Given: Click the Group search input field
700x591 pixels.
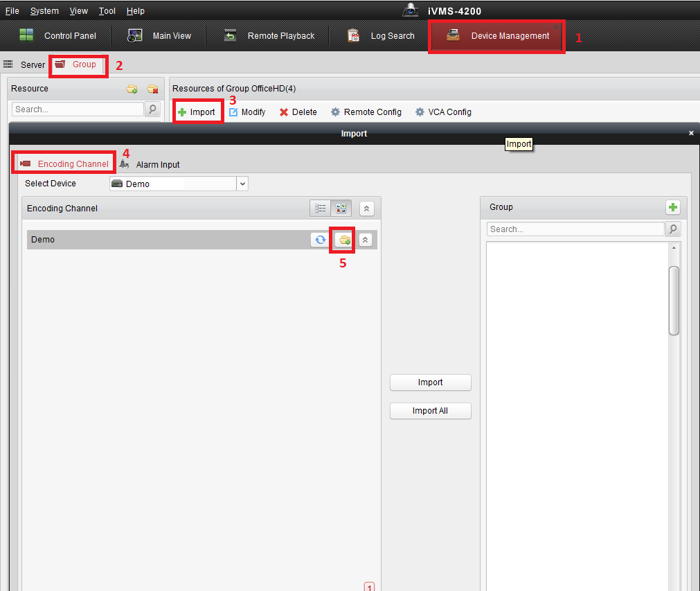Looking at the screenshot, I should click(575, 229).
